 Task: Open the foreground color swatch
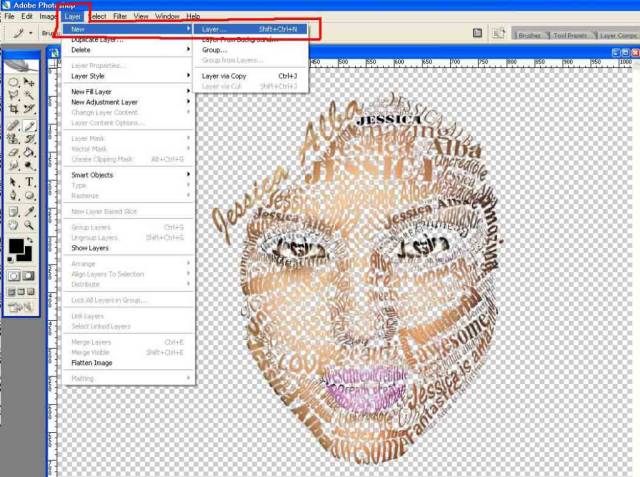(x=16, y=246)
